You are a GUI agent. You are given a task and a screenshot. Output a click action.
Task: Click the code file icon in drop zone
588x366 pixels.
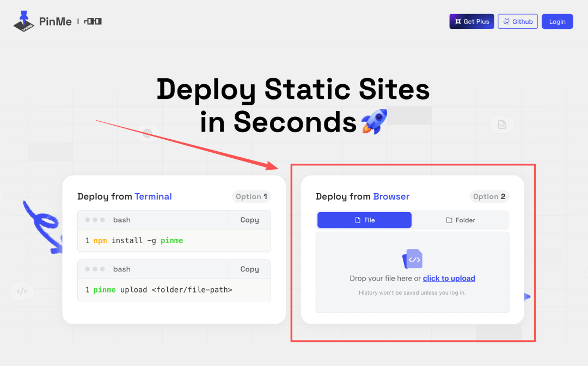(x=413, y=259)
